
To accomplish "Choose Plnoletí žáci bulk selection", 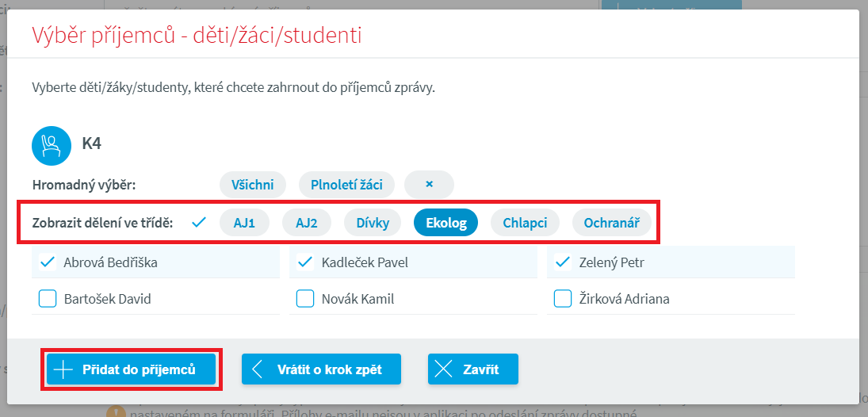I will [346, 185].
